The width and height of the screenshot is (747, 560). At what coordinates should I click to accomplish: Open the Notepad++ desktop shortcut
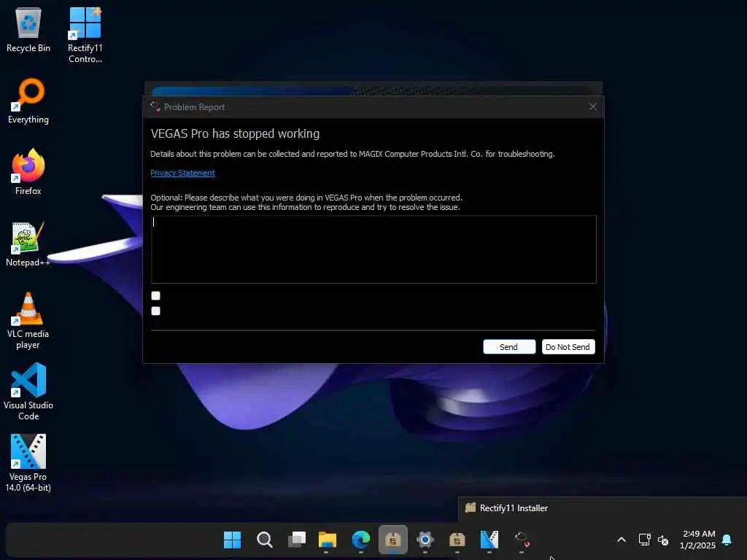28,244
